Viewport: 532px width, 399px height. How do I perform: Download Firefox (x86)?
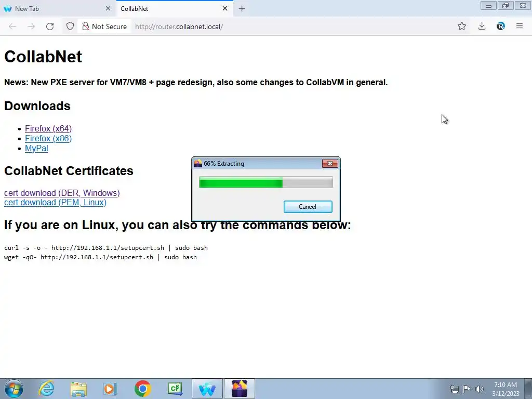click(x=48, y=138)
